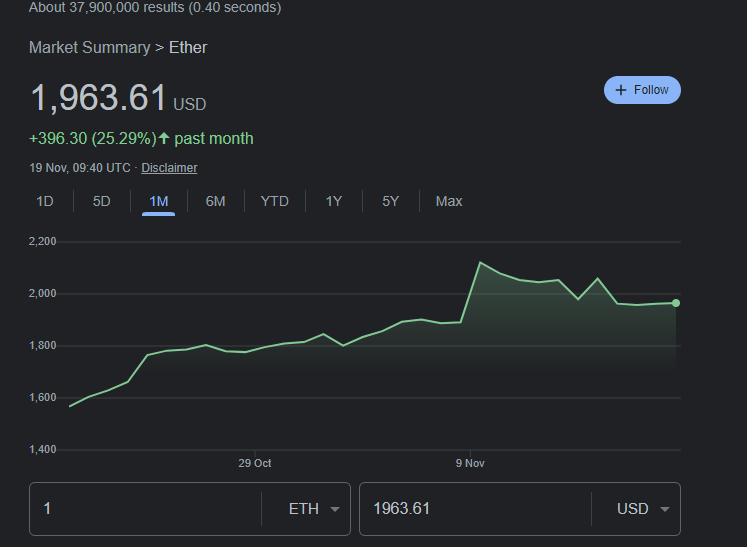Switch chart to YTD range
This screenshot has width=747, height=547.
pos(274,201)
